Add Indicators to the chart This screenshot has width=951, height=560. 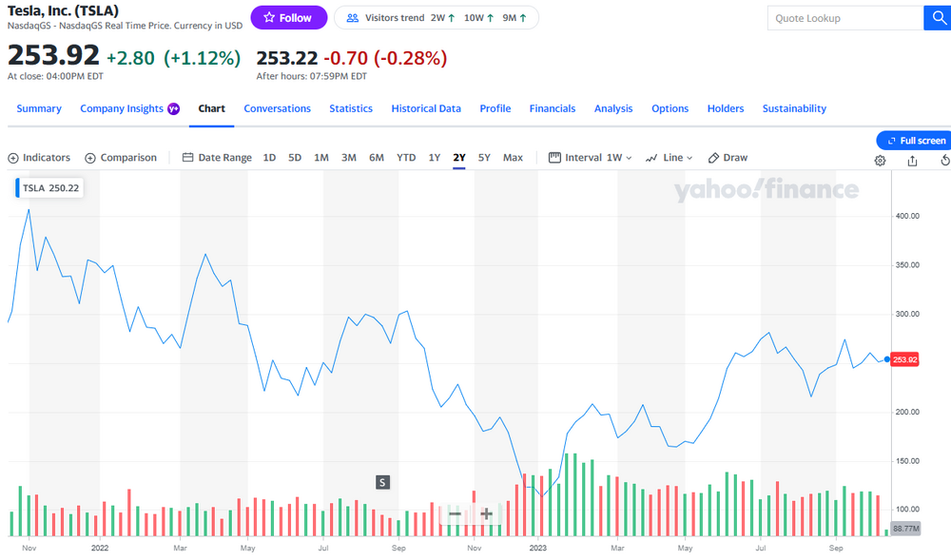(40, 158)
